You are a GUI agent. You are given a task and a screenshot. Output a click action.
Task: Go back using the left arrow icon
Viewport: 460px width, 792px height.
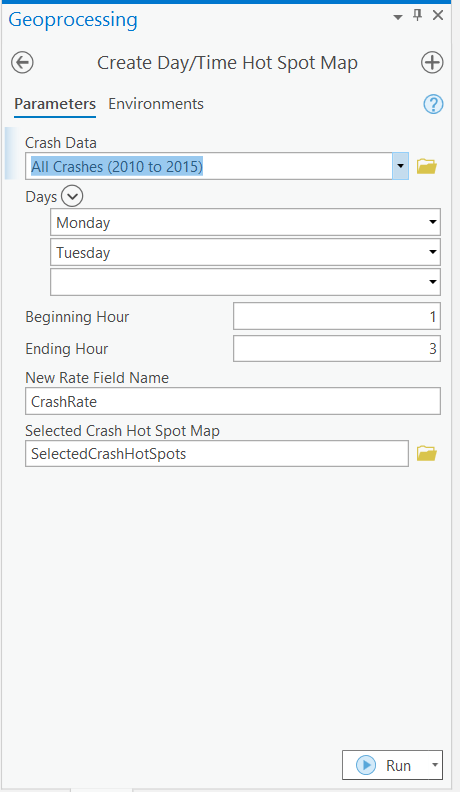click(x=22, y=63)
